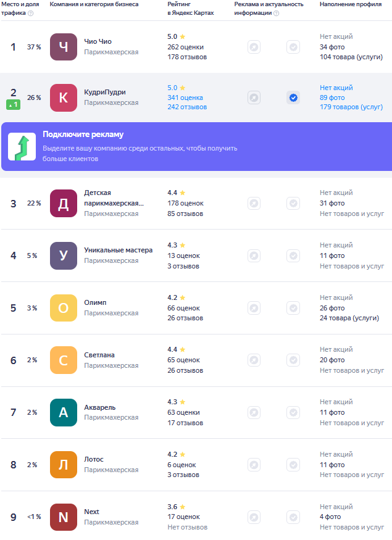Click advertising icon in Уникальные мастера row

tap(254, 255)
